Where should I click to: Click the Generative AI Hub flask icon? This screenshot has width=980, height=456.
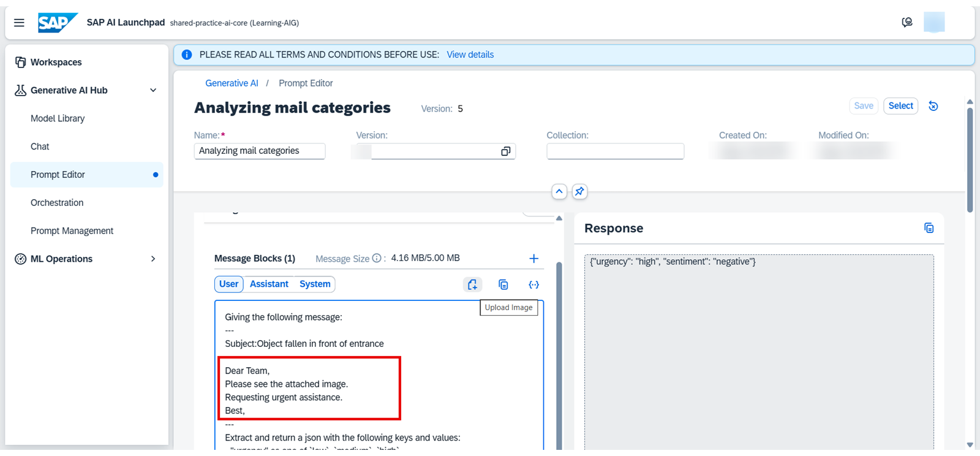20,90
